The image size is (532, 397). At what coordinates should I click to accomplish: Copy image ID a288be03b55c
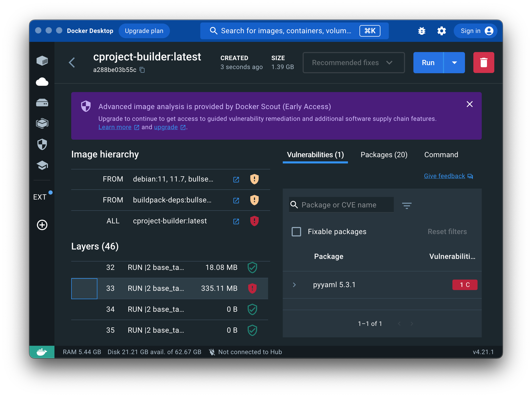pos(142,70)
